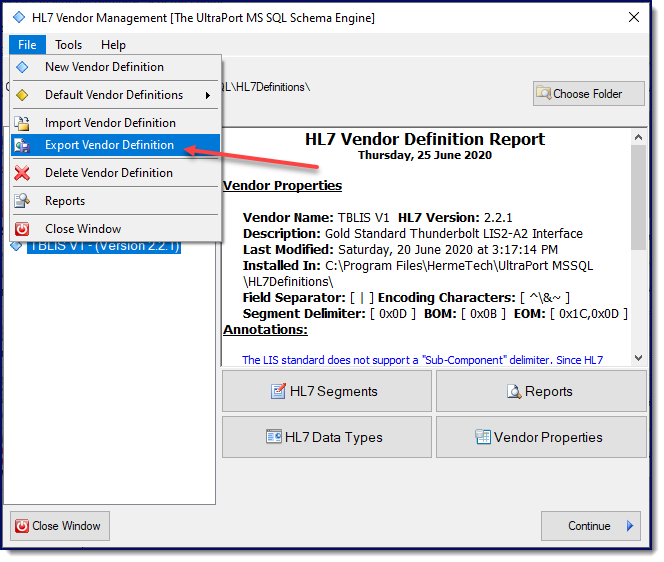The width and height of the screenshot is (664, 562).
Task: Click the Choose Folder button
Action: point(589,94)
